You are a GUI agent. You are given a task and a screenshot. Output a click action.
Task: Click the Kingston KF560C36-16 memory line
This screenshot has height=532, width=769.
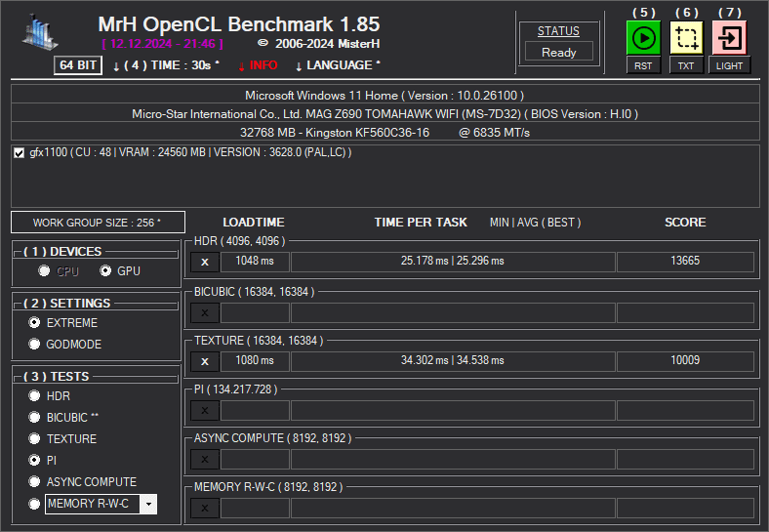pos(385,133)
